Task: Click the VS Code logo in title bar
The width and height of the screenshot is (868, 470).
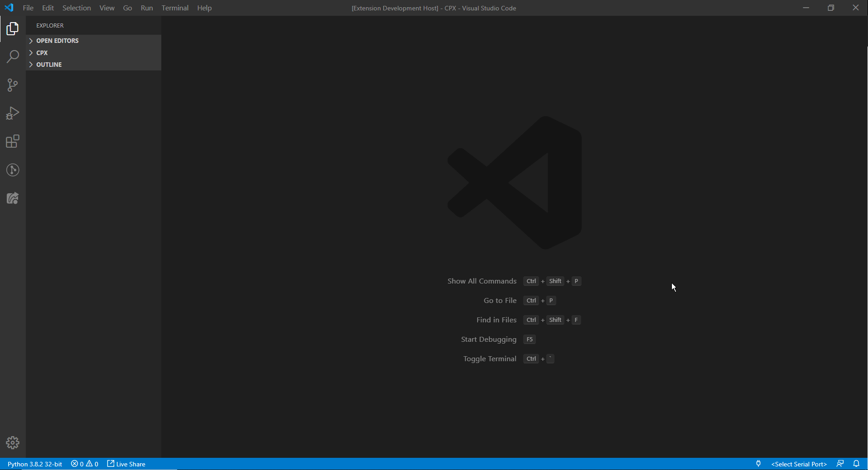Action: click(9, 8)
